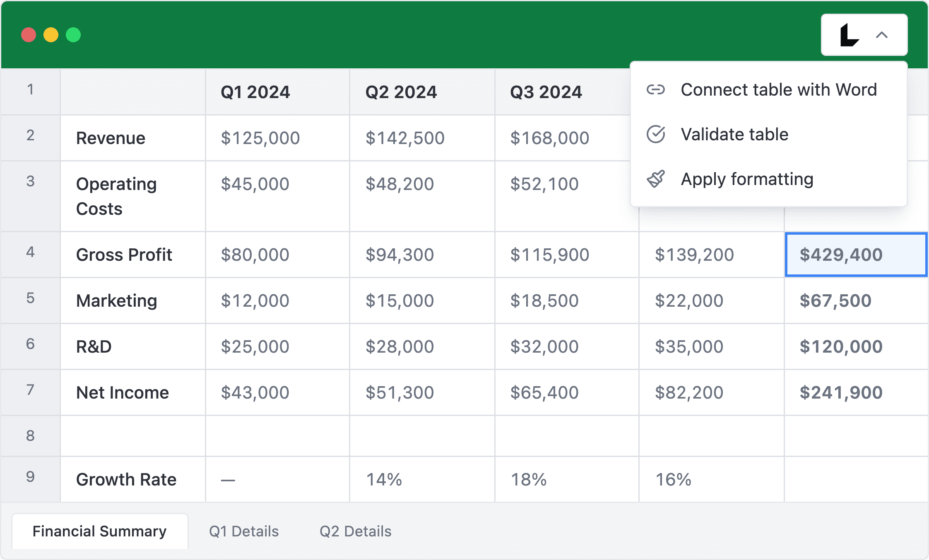Image resolution: width=929 pixels, height=560 pixels.
Task: Click the black L logo icon
Action: (849, 35)
